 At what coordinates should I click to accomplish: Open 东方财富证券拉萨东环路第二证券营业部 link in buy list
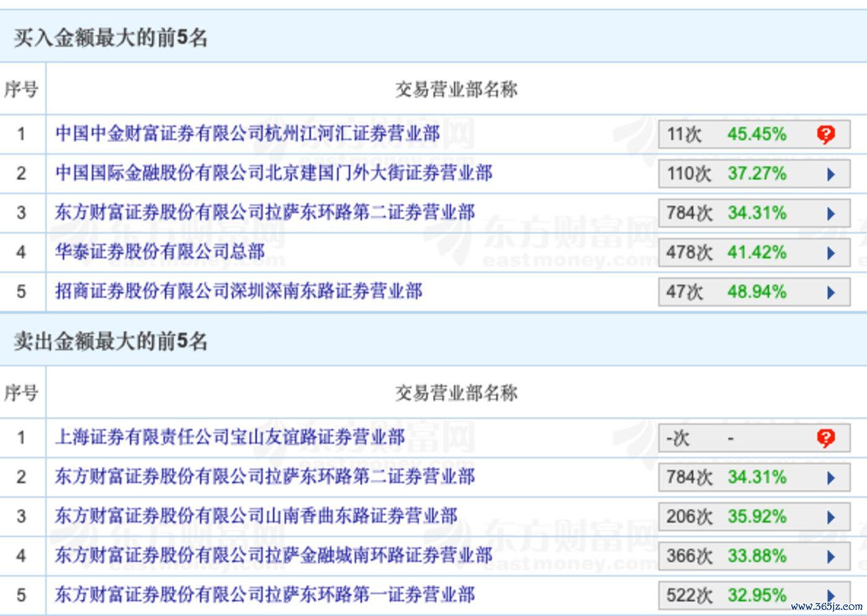point(265,213)
